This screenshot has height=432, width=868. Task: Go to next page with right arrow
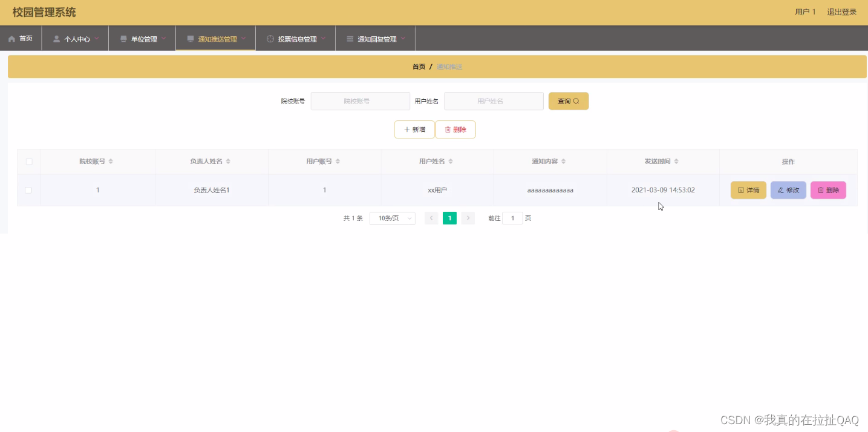(468, 218)
